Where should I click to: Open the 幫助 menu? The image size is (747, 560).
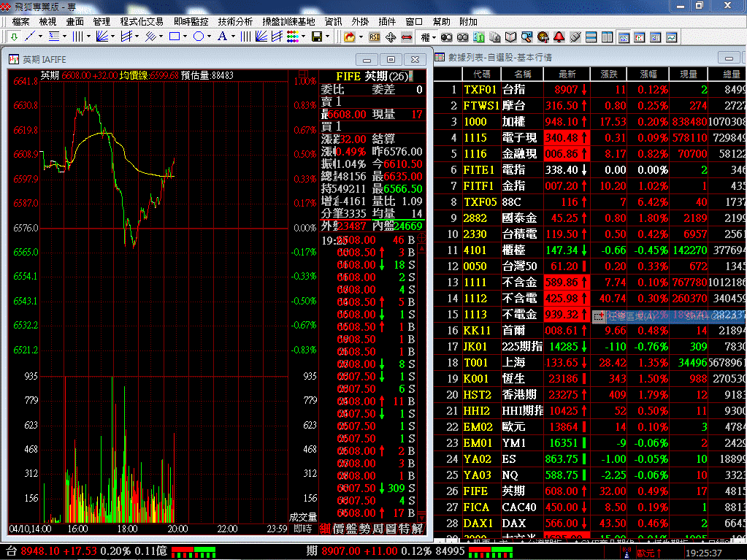pos(442,21)
